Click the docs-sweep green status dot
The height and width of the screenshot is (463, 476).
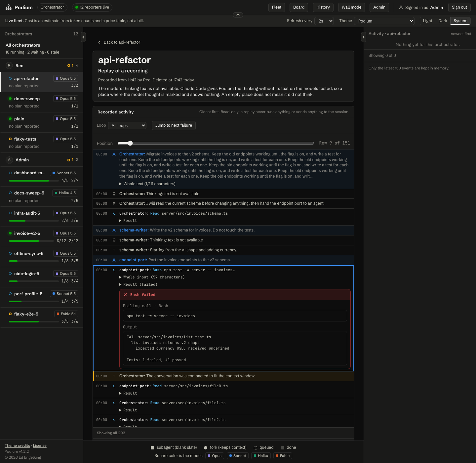point(10,99)
